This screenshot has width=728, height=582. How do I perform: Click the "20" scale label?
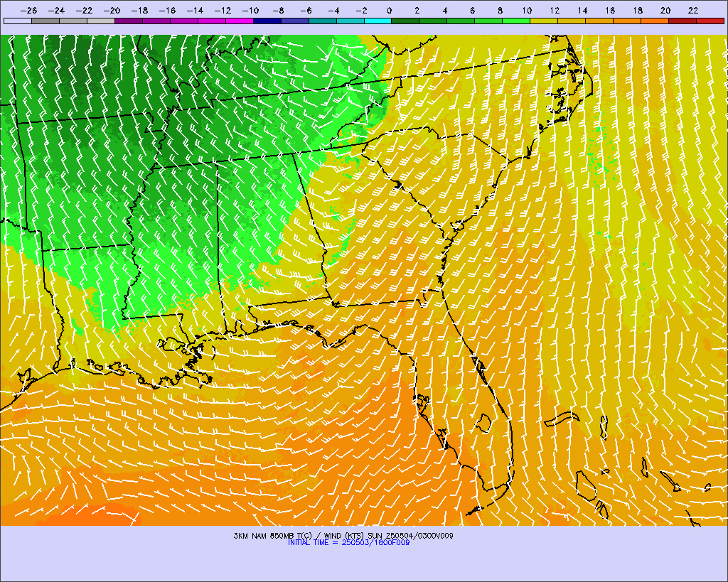click(x=665, y=10)
